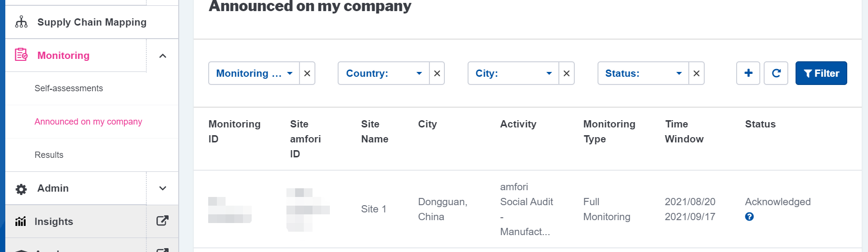Select Announced on my company link
Viewport: 868px width, 252px height.
coord(88,122)
